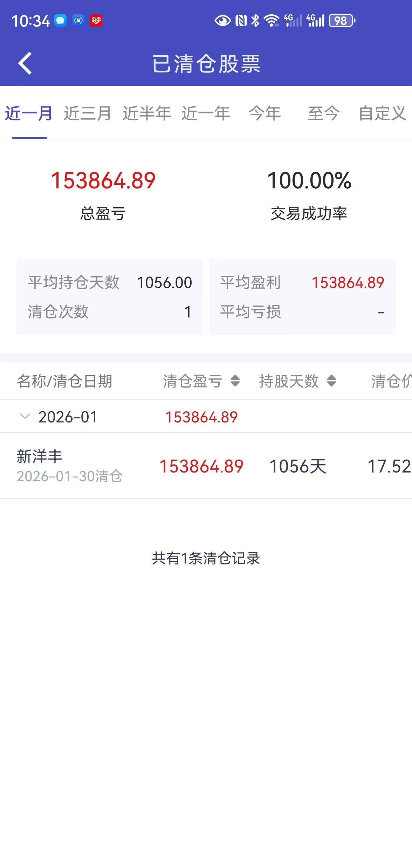Switch to the 近三月 tab
The image size is (412, 868).
(88, 113)
